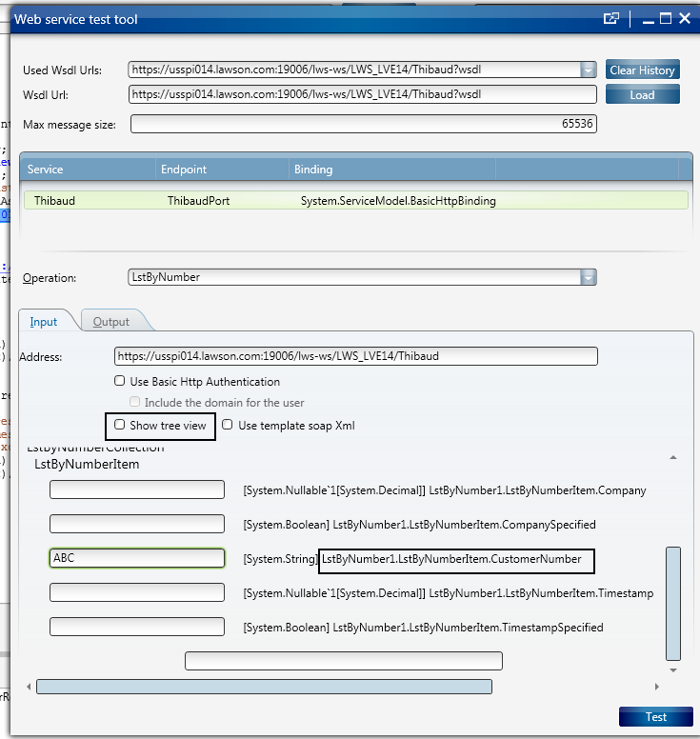Click the horizontal scrollbar left arrow
The width and height of the screenshot is (700, 739).
coord(28,687)
